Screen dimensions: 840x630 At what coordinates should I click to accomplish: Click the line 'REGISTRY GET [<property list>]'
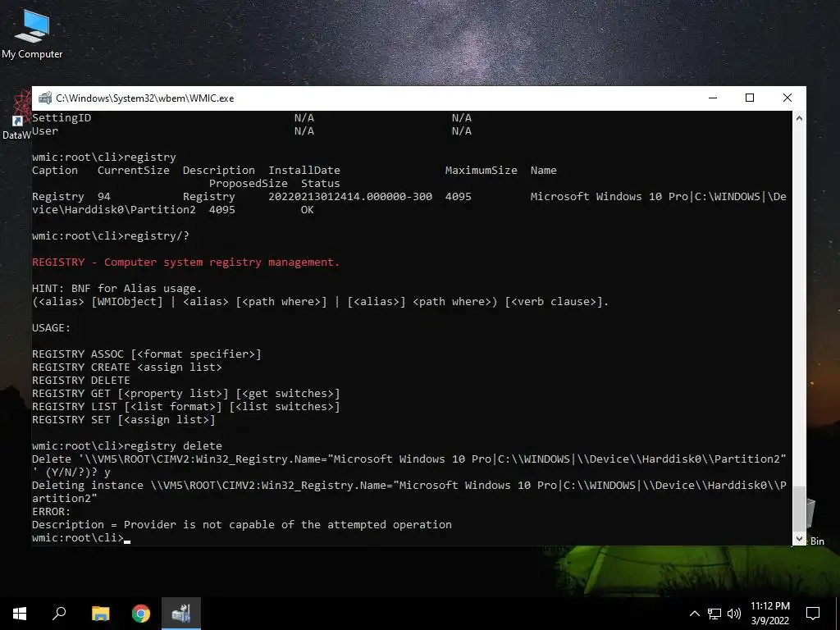[186, 393]
